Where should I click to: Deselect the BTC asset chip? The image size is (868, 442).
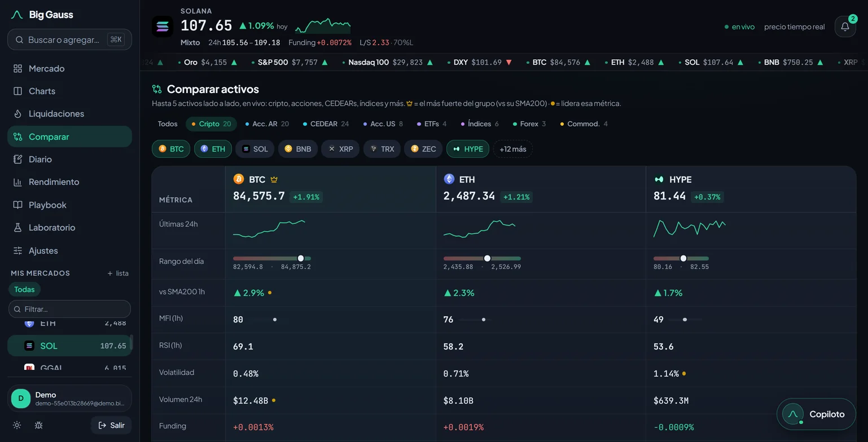click(171, 149)
